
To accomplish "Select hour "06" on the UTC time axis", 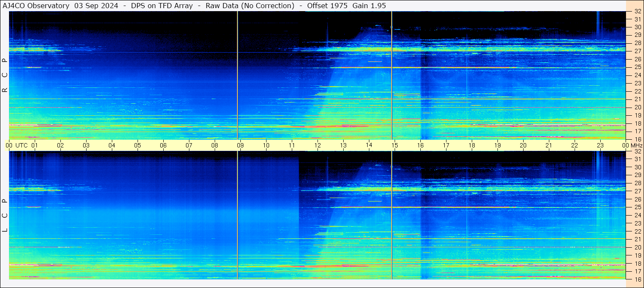I will (x=163, y=145).
